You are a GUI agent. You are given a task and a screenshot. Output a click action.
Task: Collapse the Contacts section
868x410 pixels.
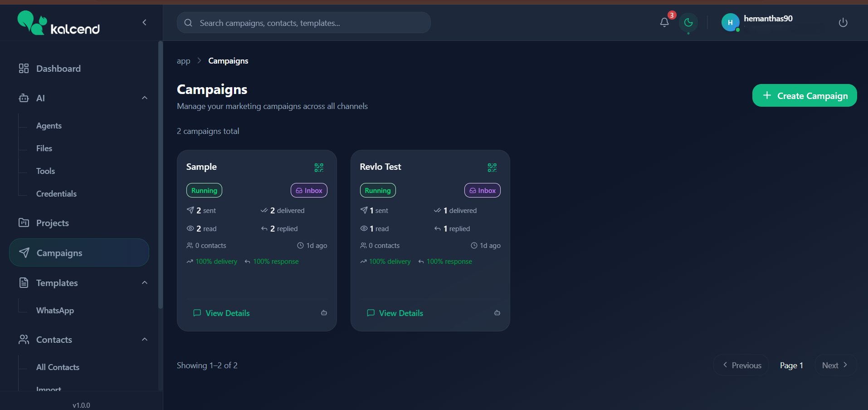pyautogui.click(x=144, y=339)
